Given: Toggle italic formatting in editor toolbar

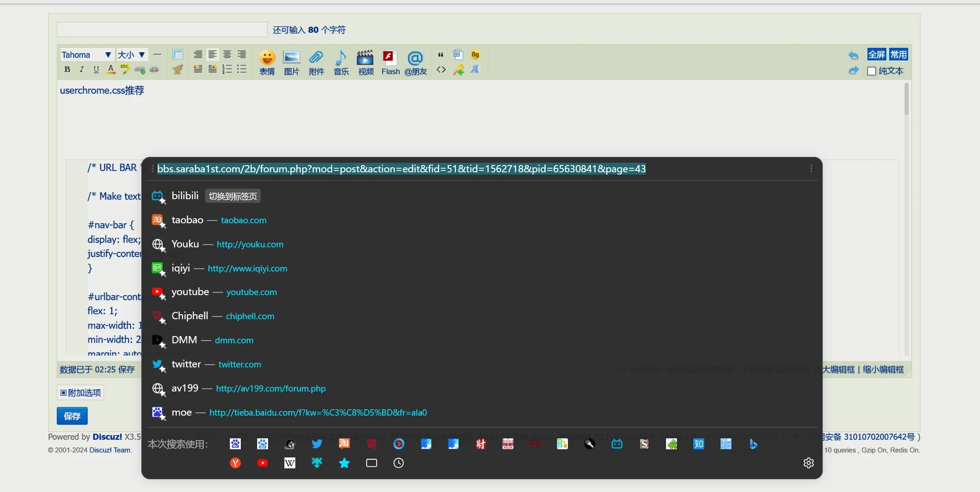Looking at the screenshot, I should tap(82, 69).
